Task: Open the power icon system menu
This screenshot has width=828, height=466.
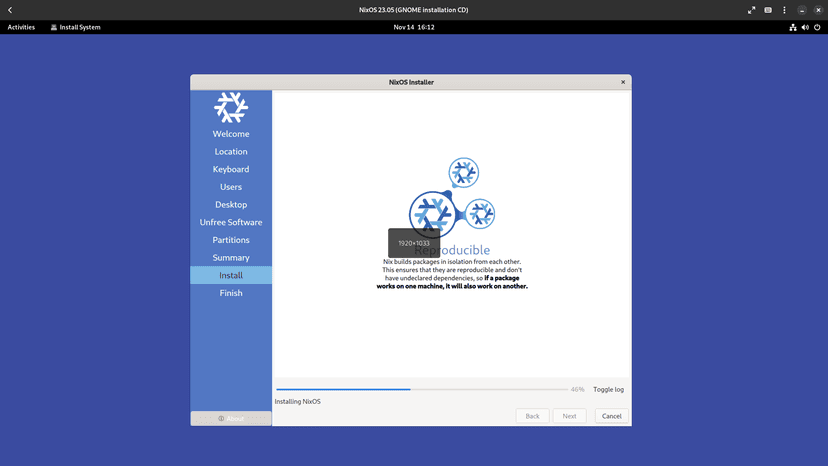Action: coord(817,27)
